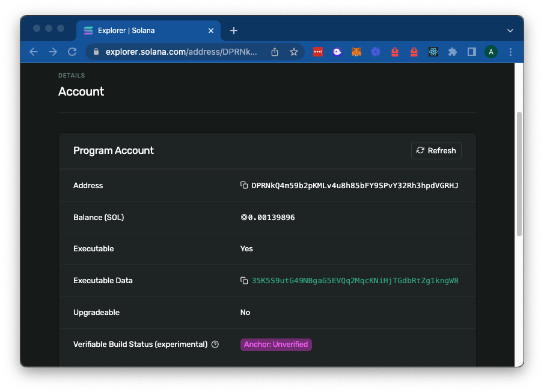
Task: Expand the tab search chevron
Action: 510,31
